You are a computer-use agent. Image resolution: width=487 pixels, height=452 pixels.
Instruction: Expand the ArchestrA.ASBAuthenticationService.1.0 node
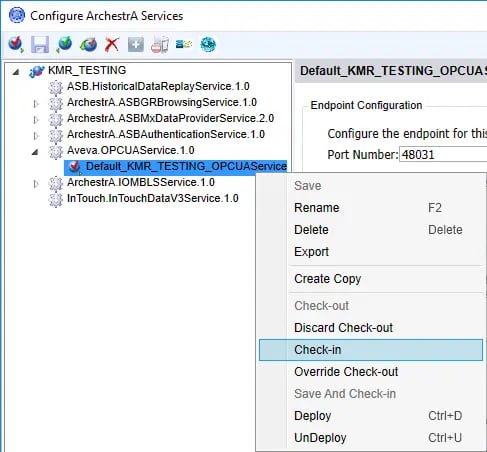click(x=36, y=136)
